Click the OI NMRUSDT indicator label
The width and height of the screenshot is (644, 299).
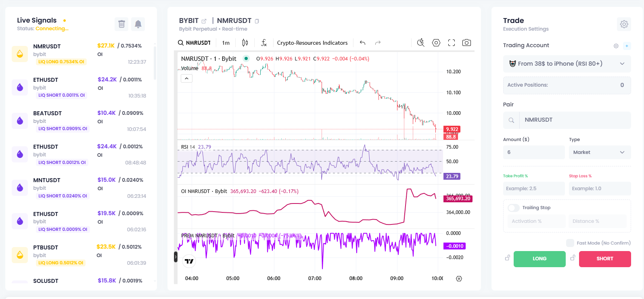coord(204,191)
